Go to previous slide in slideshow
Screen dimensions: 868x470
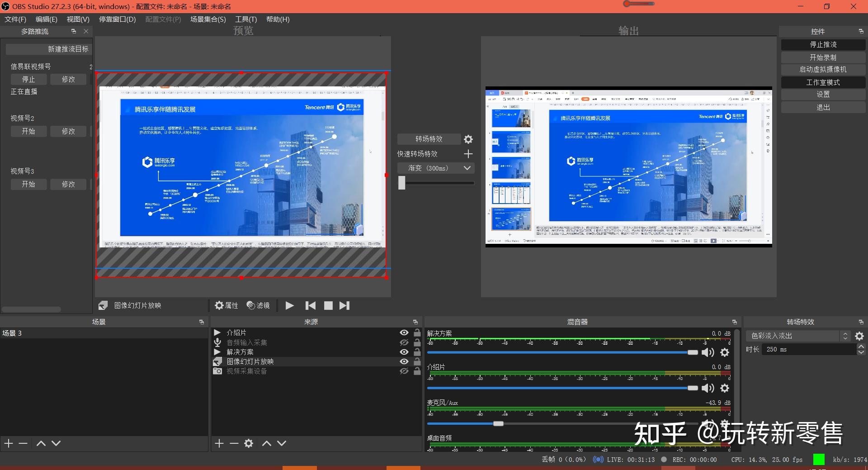coord(311,305)
